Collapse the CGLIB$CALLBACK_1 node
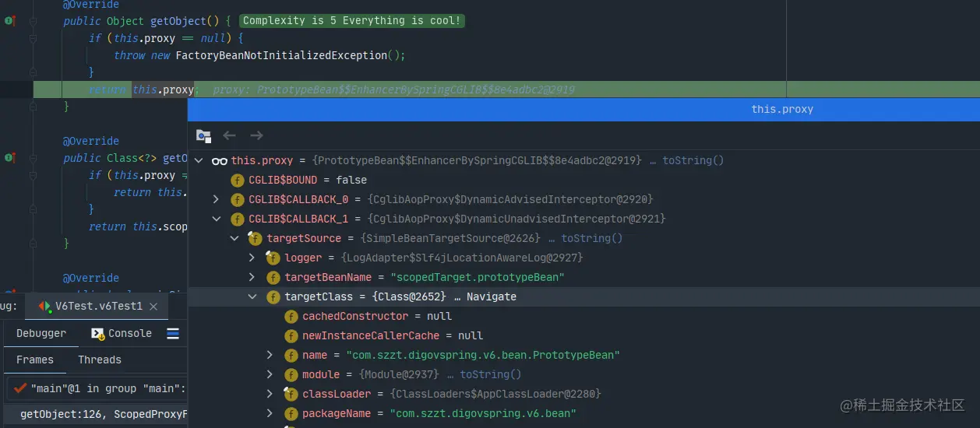This screenshot has height=428, width=980. point(217,219)
